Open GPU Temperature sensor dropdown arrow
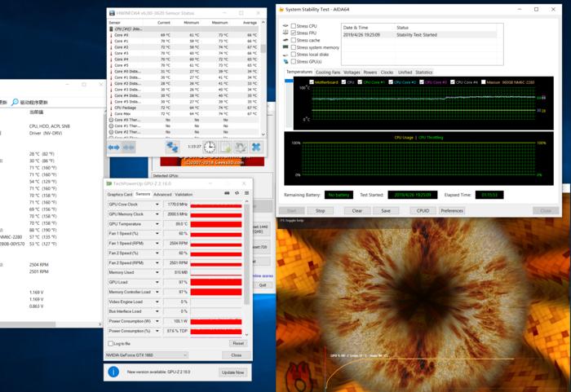Screen dimensions: 571x392 157,224
